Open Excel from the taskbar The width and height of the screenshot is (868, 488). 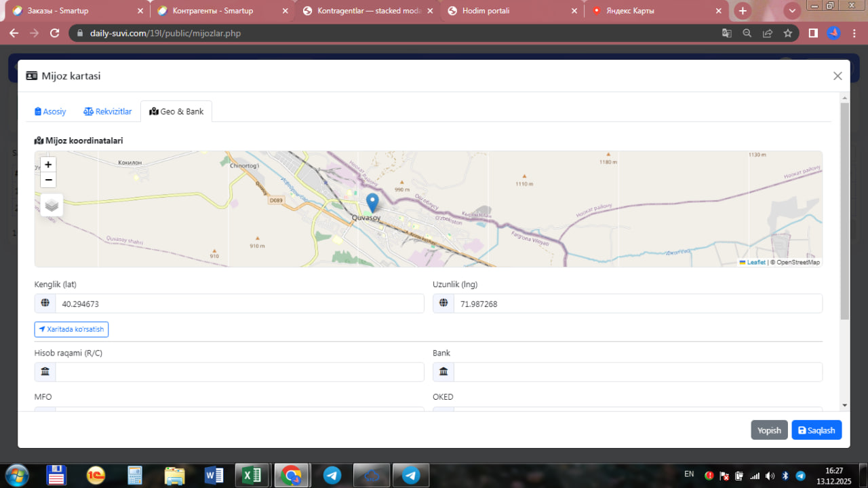(x=252, y=475)
